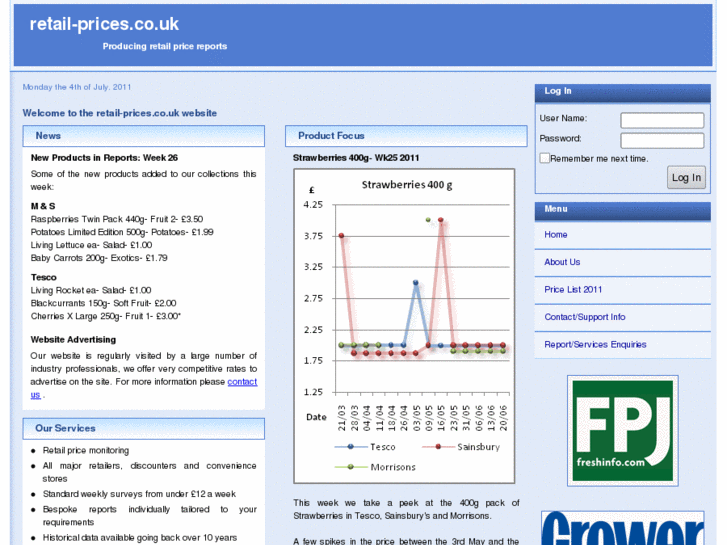Click the 'Website Advertising' heading

coord(73,340)
